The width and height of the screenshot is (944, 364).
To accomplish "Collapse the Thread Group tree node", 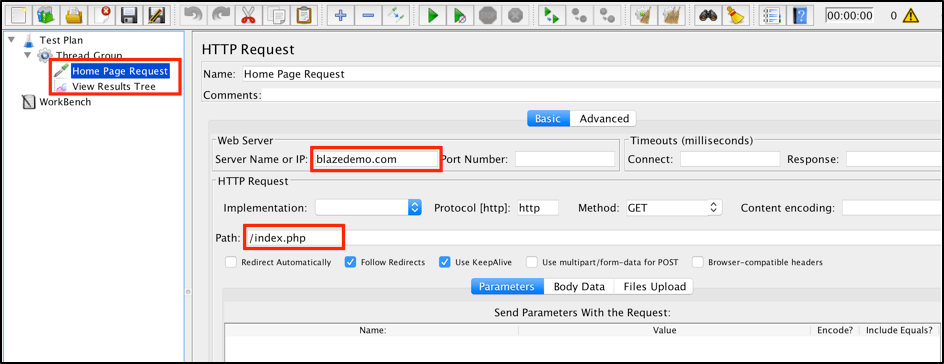I will coord(28,55).
